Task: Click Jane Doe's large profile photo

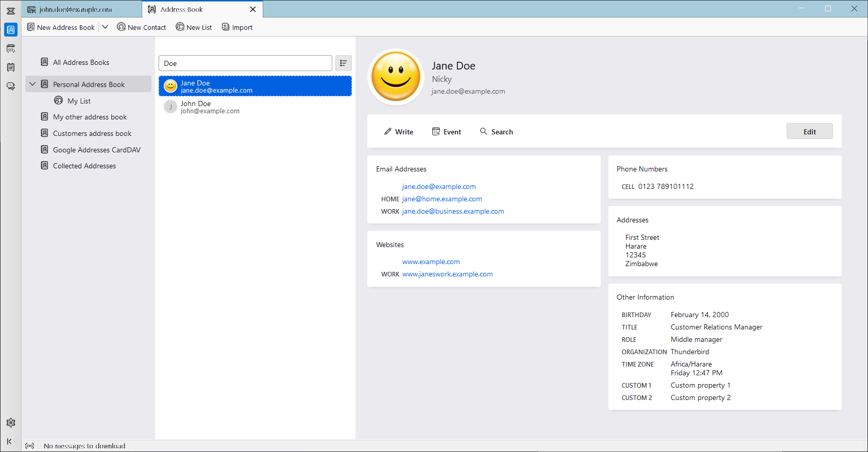Action: tap(396, 77)
